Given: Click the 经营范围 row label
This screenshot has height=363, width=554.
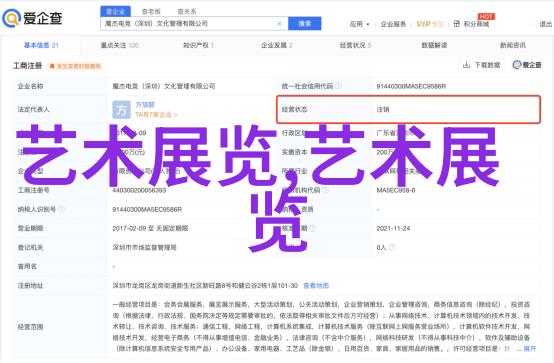Looking at the screenshot, I should coord(30,327).
